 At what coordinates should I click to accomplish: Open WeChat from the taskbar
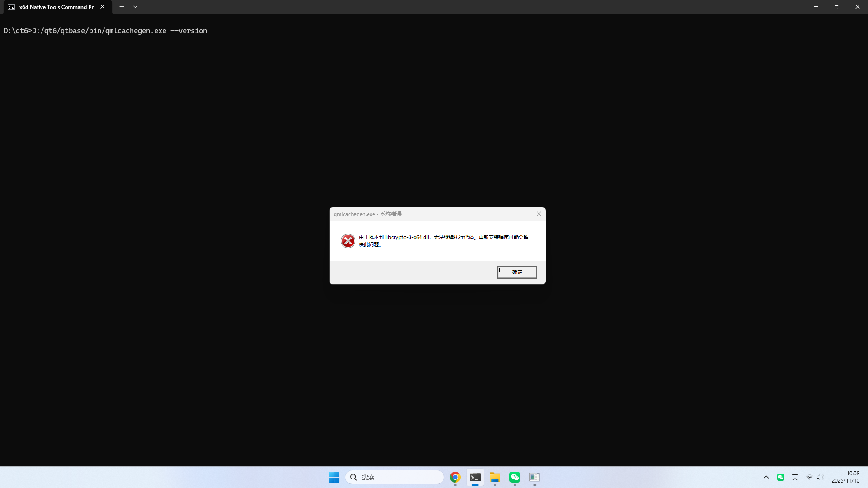(x=514, y=477)
